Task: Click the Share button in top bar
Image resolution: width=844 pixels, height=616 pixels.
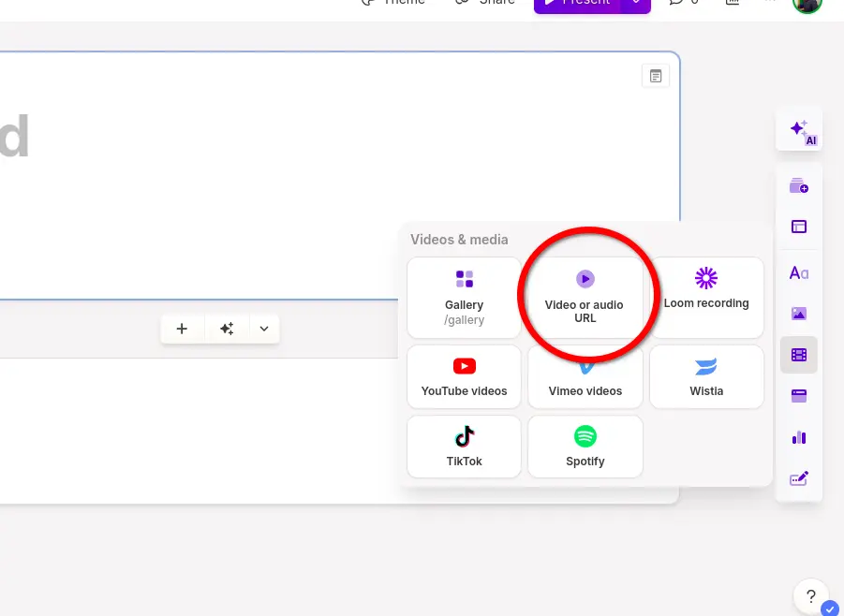Action: [x=485, y=3]
